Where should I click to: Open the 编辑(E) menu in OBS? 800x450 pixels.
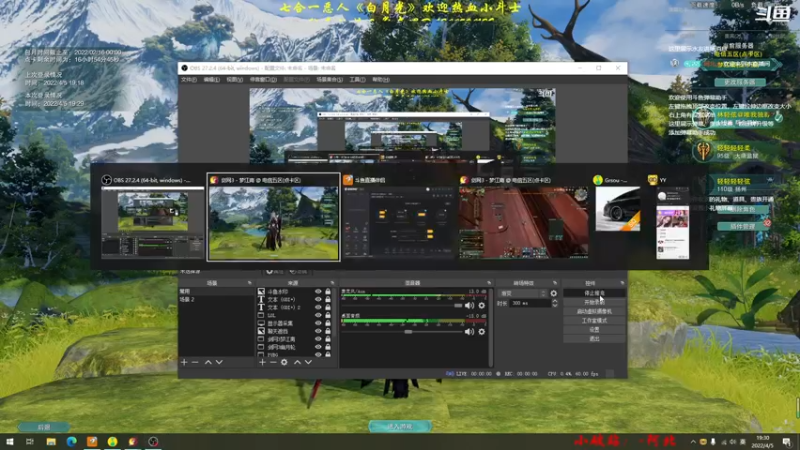pos(212,80)
